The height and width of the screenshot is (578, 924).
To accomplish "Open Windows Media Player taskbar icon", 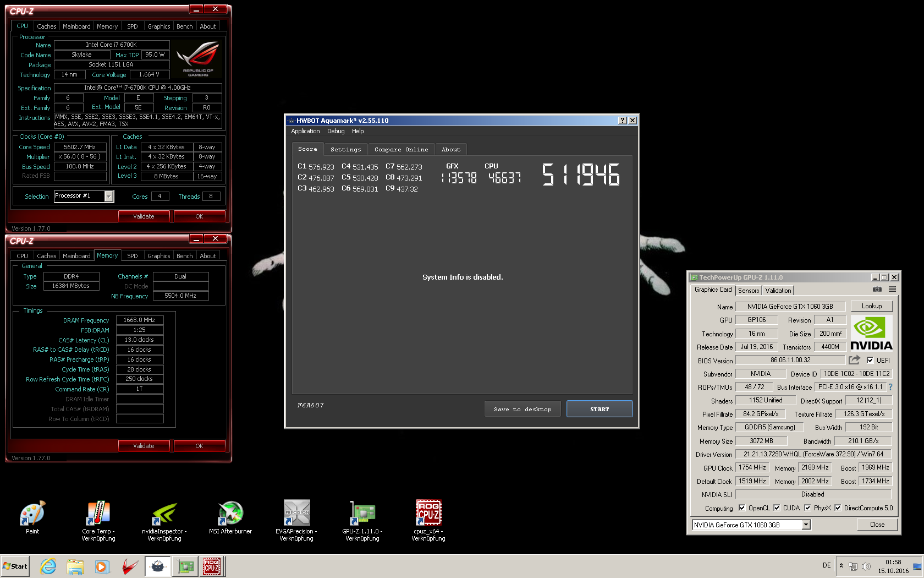I will click(102, 566).
